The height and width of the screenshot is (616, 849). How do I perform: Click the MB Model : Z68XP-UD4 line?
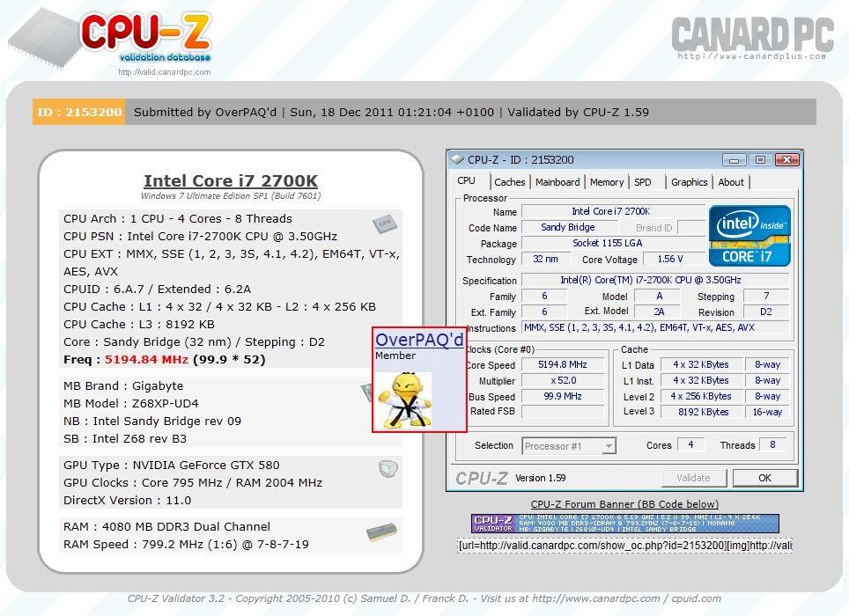[131, 403]
